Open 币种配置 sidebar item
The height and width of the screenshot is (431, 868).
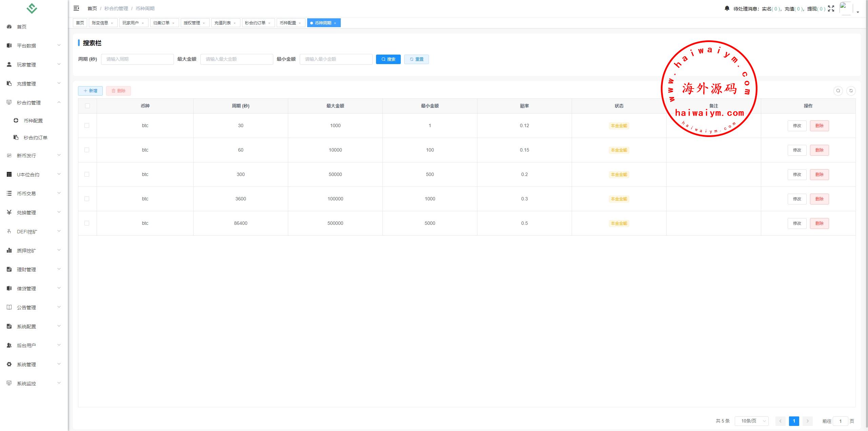pos(33,121)
